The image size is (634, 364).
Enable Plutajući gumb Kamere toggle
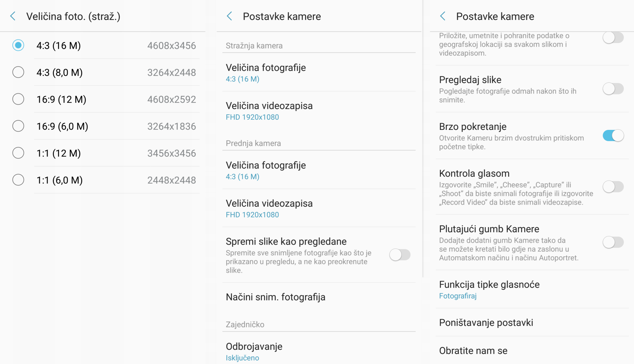(613, 242)
